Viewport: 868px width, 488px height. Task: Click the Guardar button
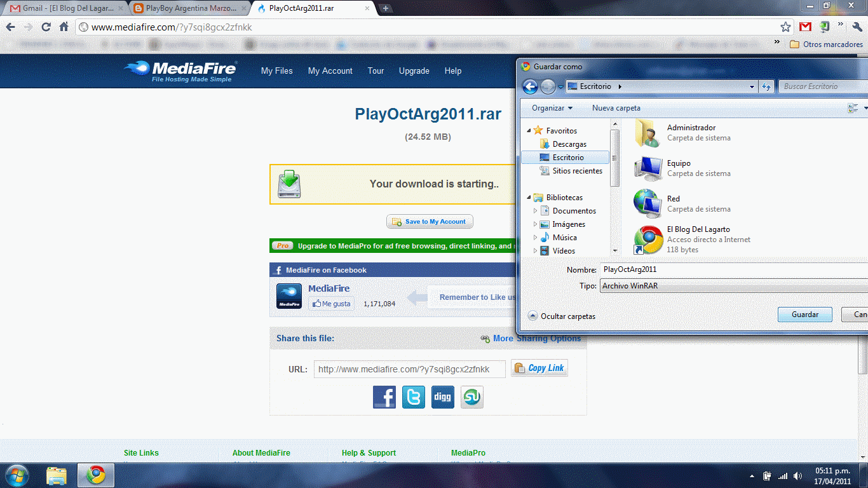[804, 315]
